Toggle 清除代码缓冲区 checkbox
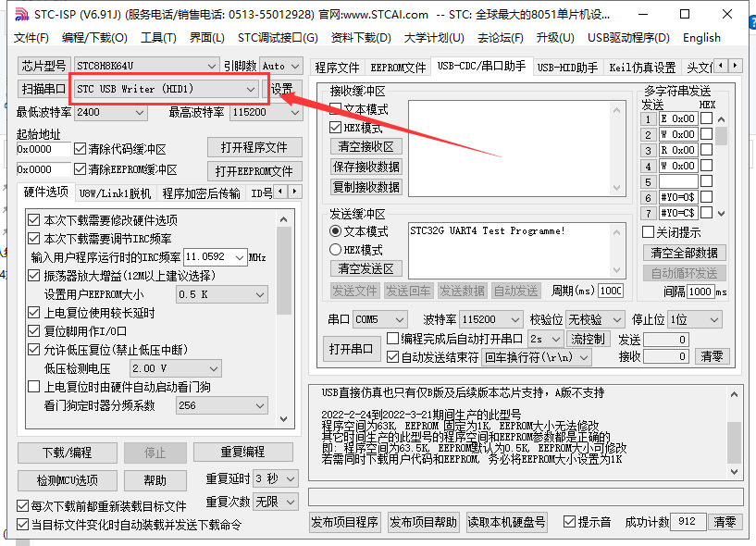756x546 pixels. point(80,149)
